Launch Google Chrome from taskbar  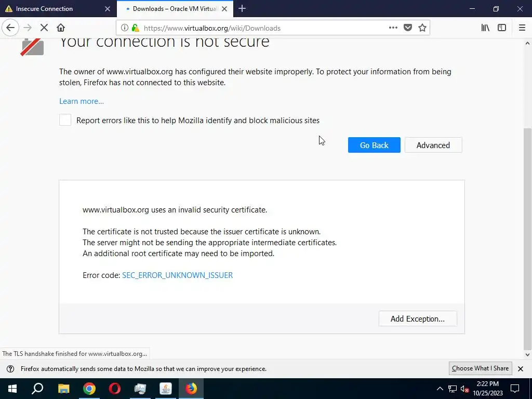pyautogui.click(x=89, y=389)
